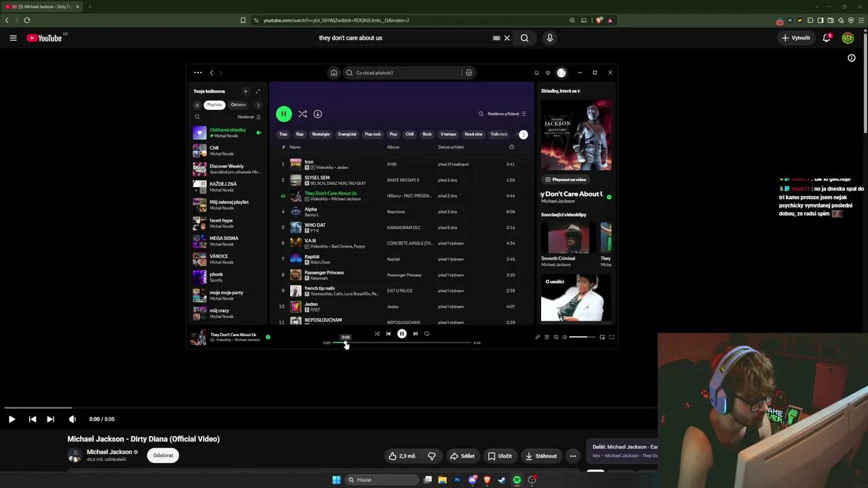The width and height of the screenshot is (868, 488).
Task: Clear the YouTube search box text
Action: point(507,38)
